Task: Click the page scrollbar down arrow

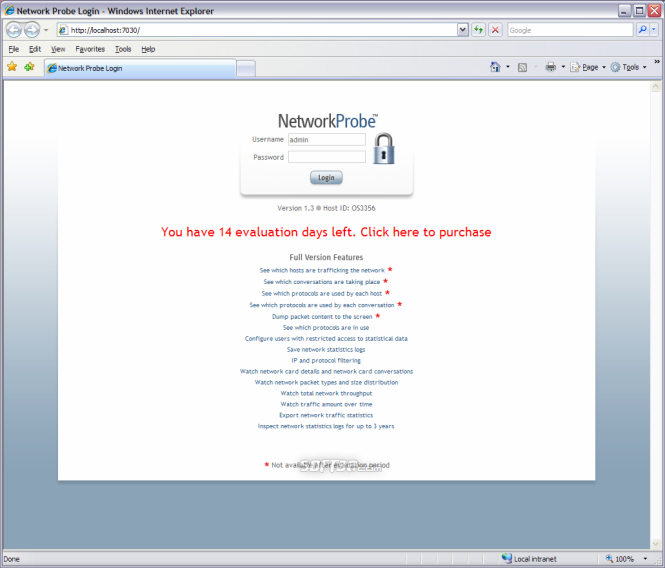Action: tap(655, 543)
